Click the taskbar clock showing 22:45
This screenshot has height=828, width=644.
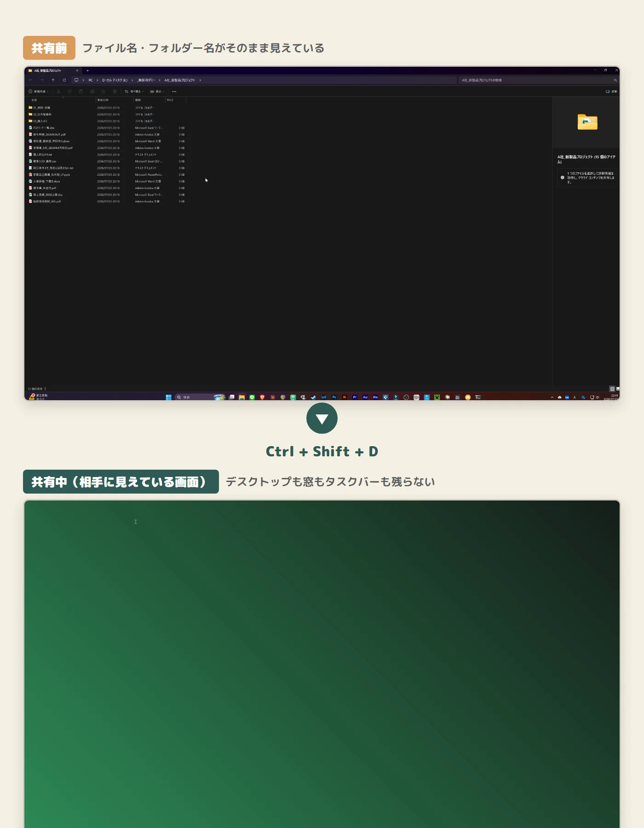pos(612,397)
